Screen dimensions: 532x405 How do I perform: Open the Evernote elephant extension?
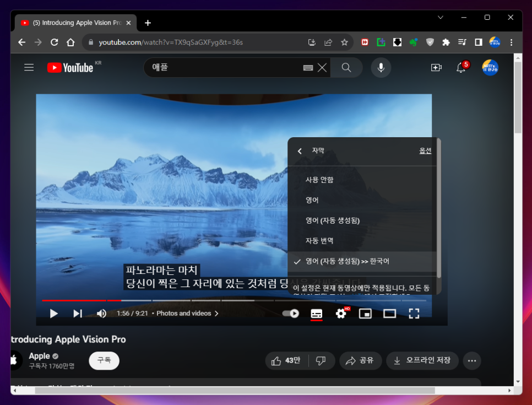(x=414, y=42)
